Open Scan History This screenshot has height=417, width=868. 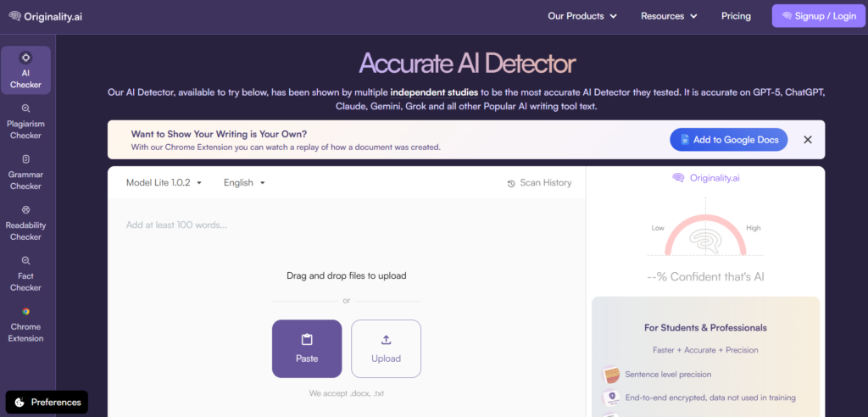(x=539, y=183)
